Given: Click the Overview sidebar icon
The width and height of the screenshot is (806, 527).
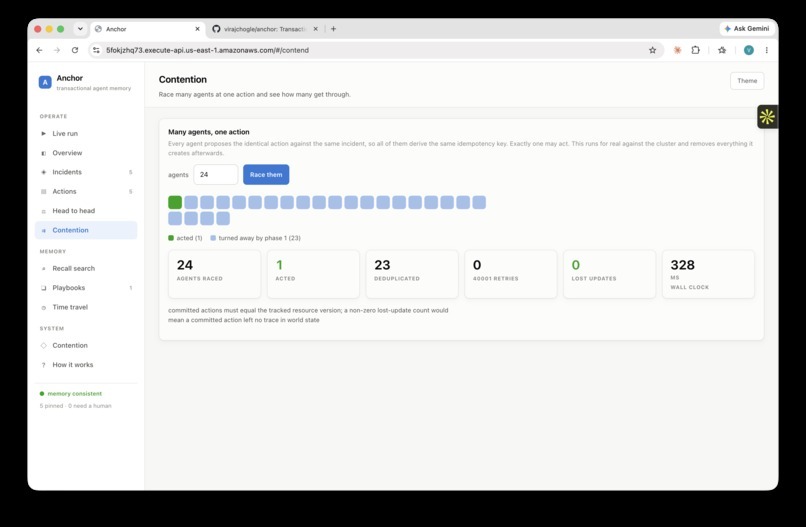Looking at the screenshot, I should (43, 153).
